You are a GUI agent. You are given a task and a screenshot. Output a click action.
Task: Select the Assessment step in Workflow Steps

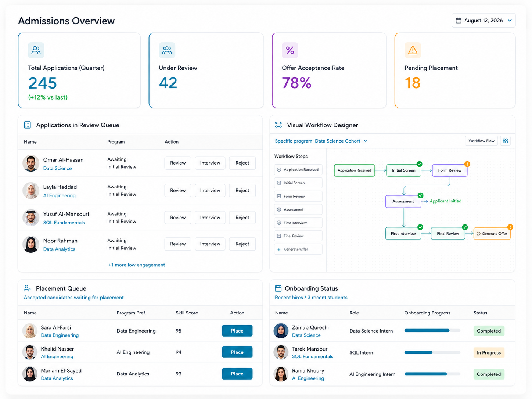tap(298, 209)
